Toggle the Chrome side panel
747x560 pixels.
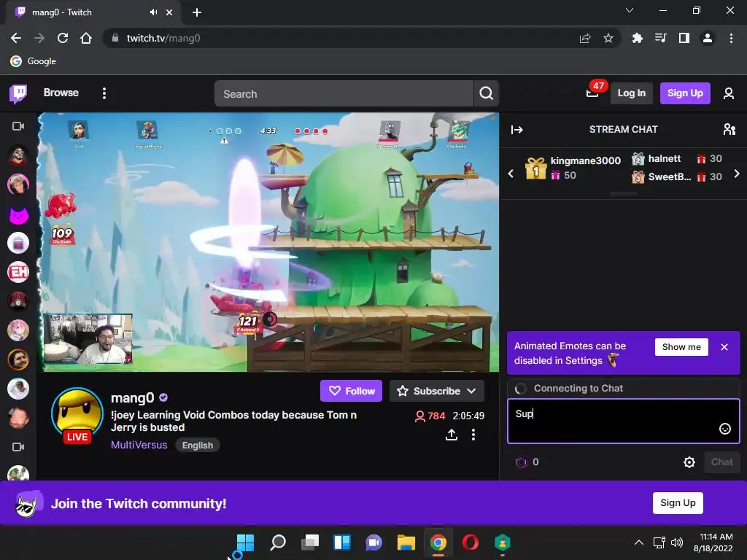coord(684,38)
